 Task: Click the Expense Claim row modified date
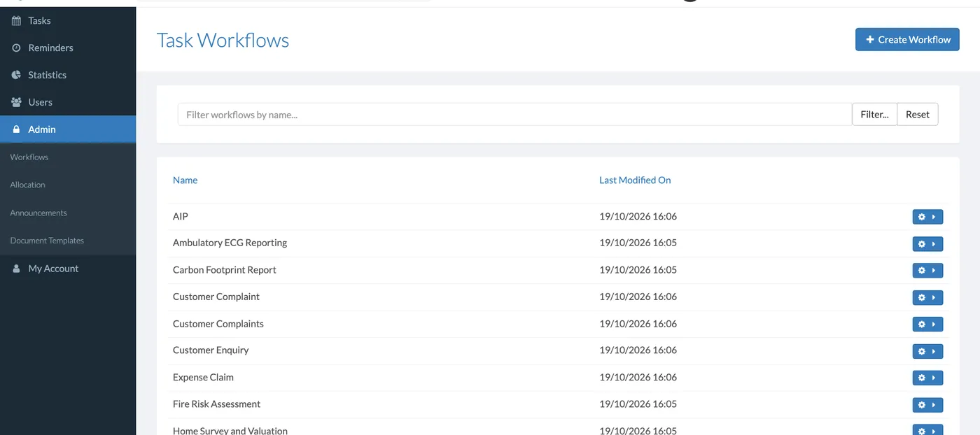coord(638,378)
